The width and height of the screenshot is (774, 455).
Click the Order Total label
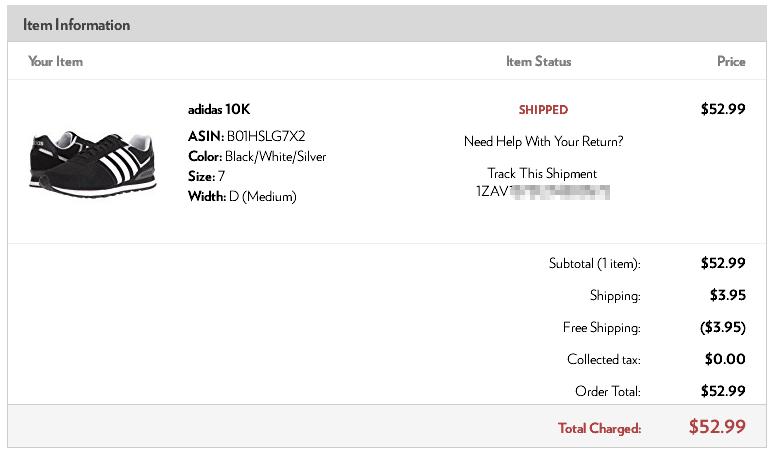(x=608, y=391)
